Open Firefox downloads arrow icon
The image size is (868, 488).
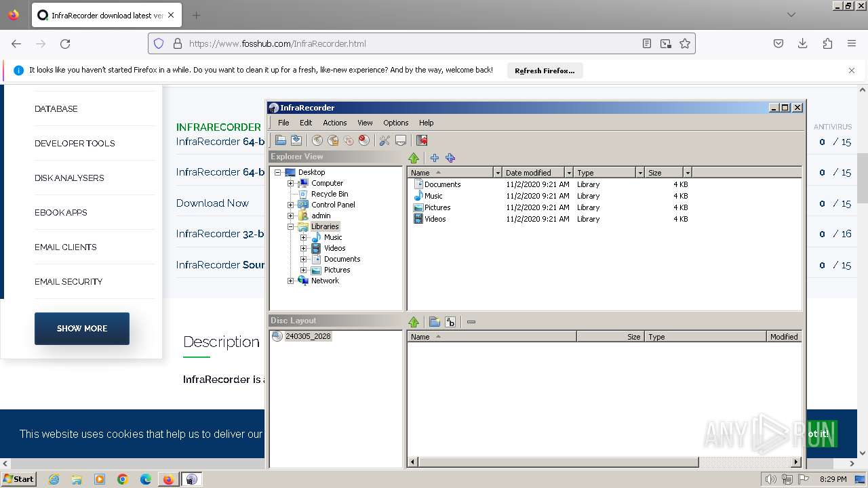point(803,43)
